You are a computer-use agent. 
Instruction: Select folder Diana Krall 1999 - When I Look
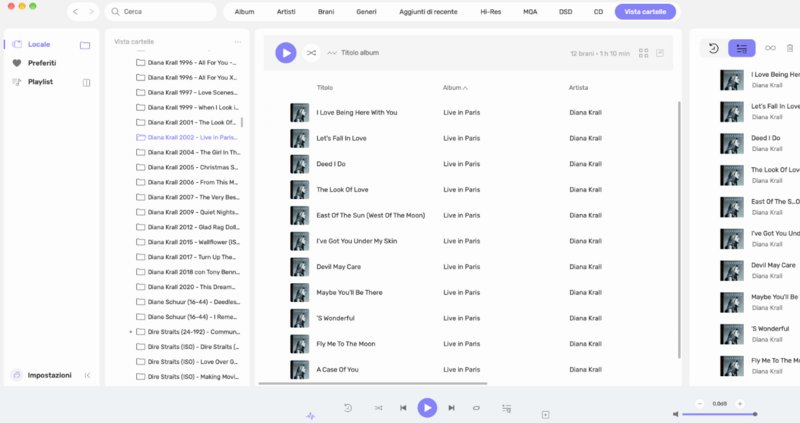coord(187,108)
